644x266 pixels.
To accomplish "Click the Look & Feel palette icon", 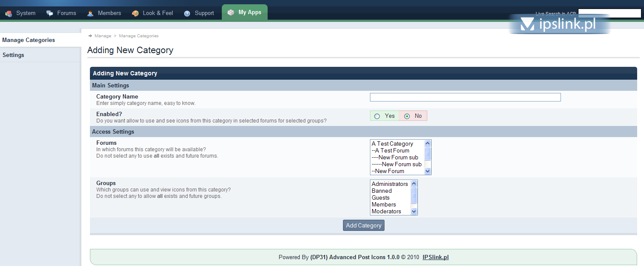I will [135, 13].
